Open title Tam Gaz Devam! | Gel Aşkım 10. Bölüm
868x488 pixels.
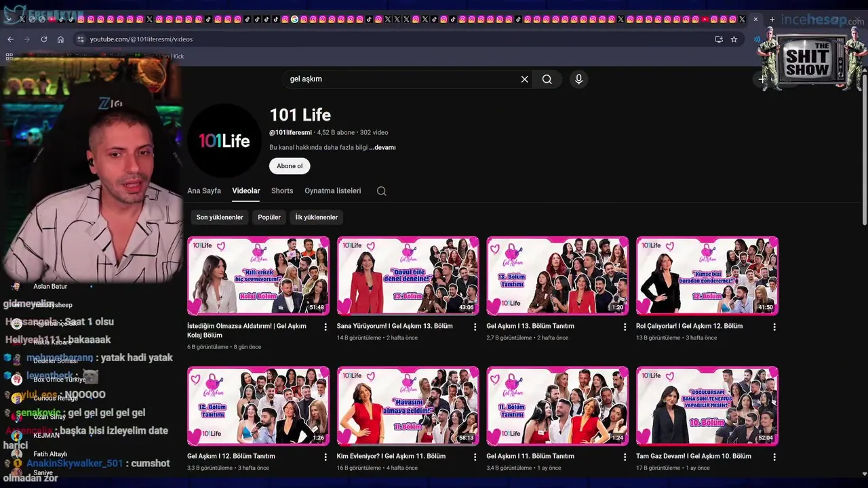point(694,457)
